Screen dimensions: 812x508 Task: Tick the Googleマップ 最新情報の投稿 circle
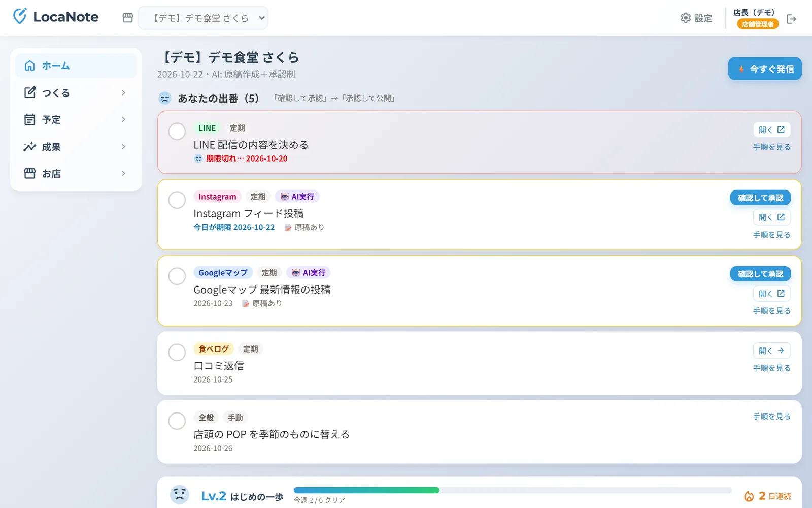click(177, 276)
